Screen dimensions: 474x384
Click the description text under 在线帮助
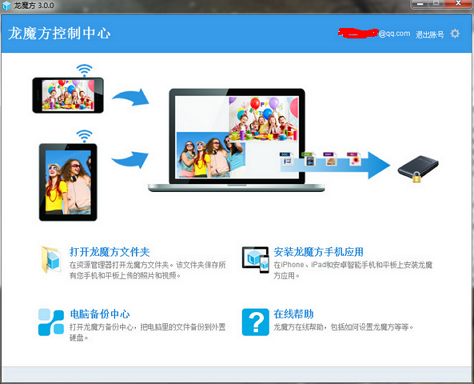click(x=343, y=327)
